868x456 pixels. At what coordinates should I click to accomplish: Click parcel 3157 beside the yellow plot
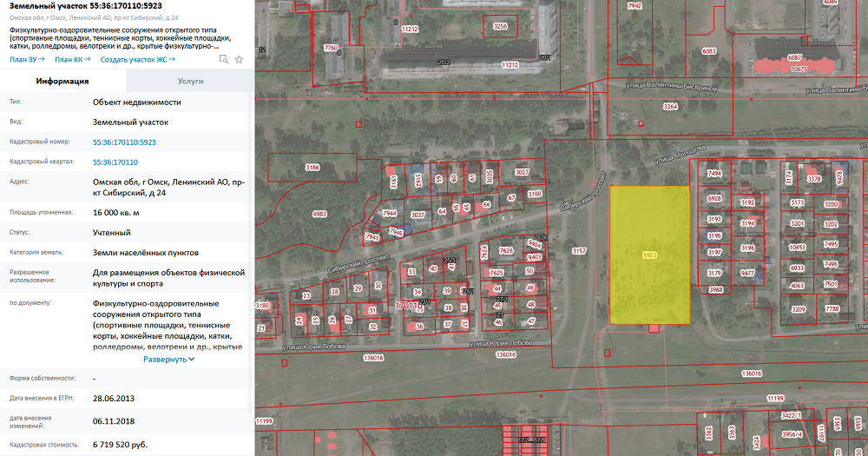pyautogui.click(x=579, y=250)
